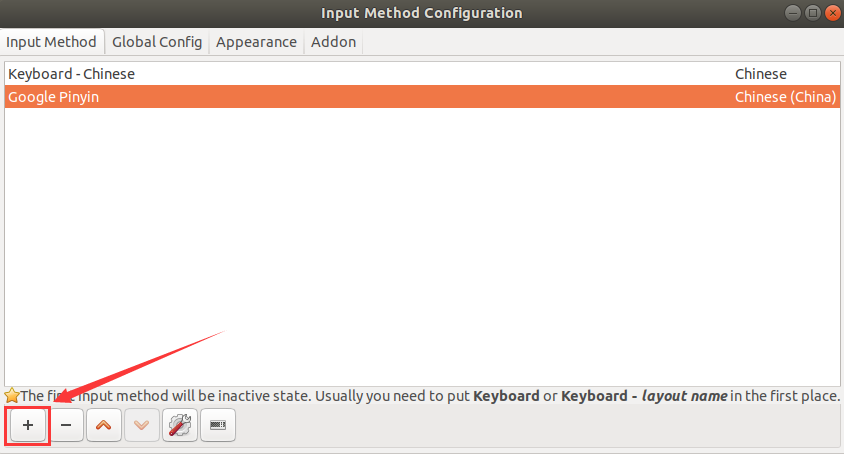Open the Global Config tab
The height and width of the screenshot is (454, 844).
click(x=157, y=42)
